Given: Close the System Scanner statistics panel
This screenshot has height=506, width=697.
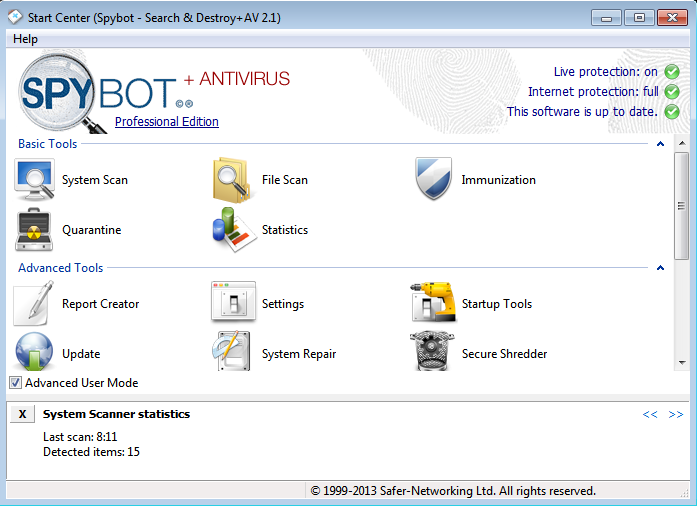Looking at the screenshot, I should (x=23, y=414).
